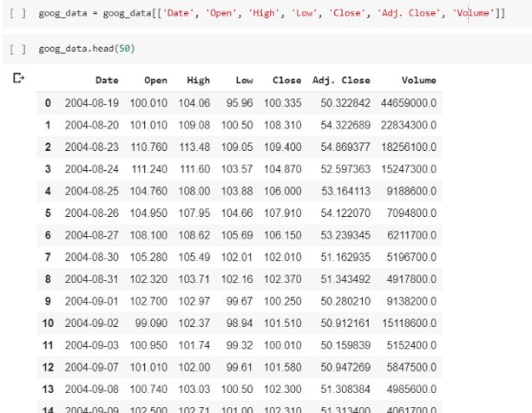Select date cell 2004-08-30

(92, 257)
